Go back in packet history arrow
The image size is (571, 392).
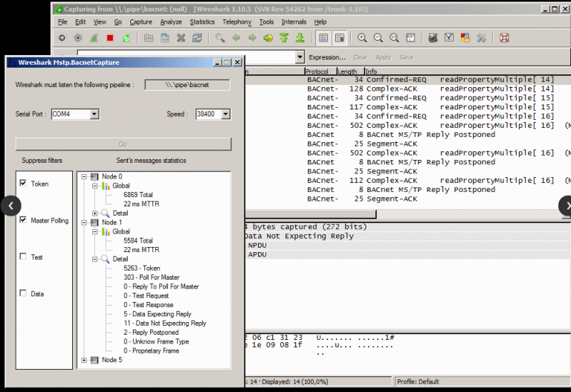point(236,38)
